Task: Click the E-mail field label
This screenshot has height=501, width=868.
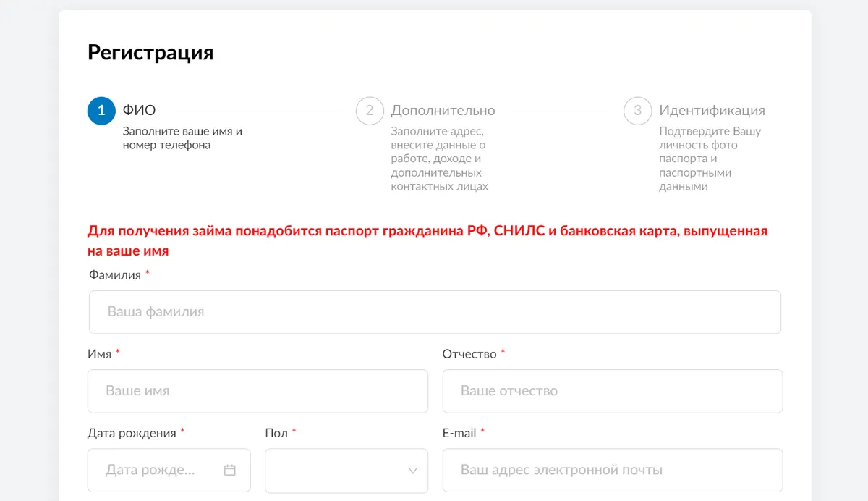Action: (x=459, y=433)
